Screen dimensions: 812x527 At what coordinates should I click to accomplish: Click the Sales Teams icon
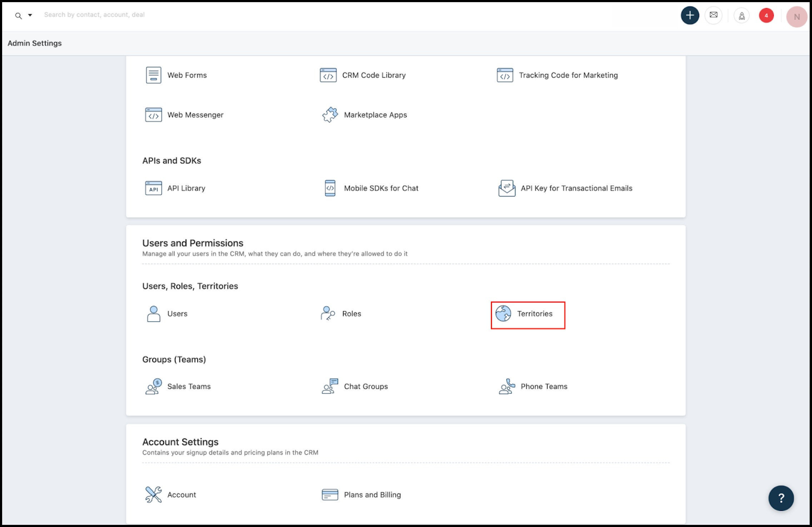(x=153, y=386)
